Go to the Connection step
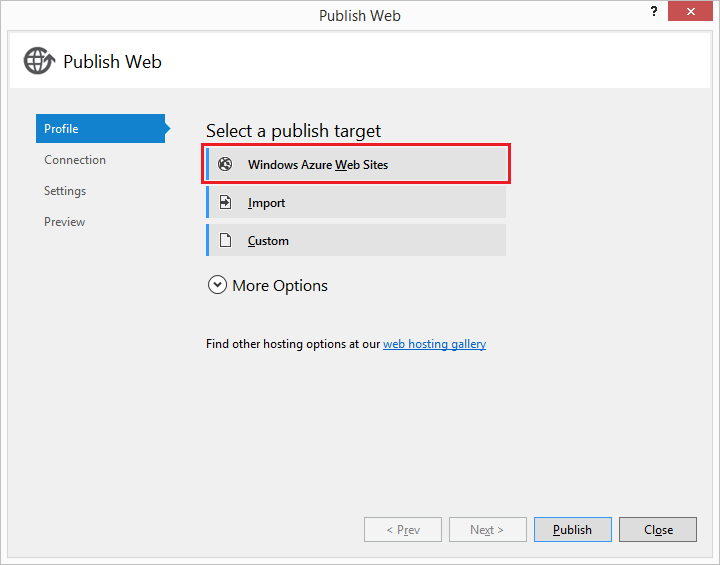720x565 pixels. click(x=75, y=160)
